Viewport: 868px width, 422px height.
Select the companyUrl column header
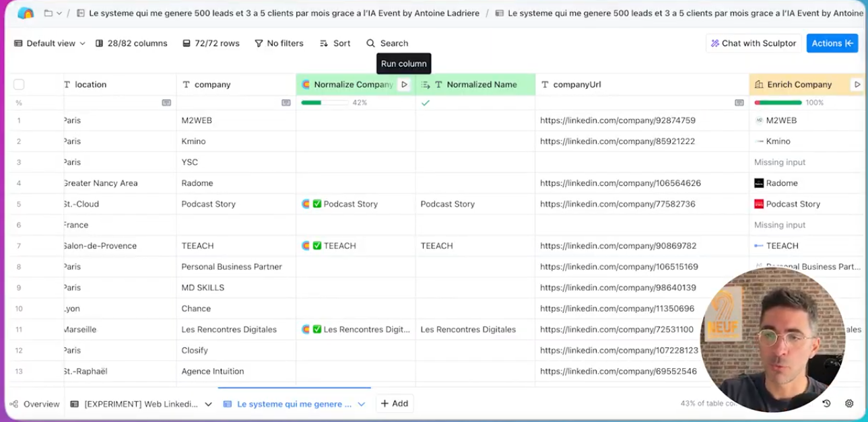(x=642, y=84)
